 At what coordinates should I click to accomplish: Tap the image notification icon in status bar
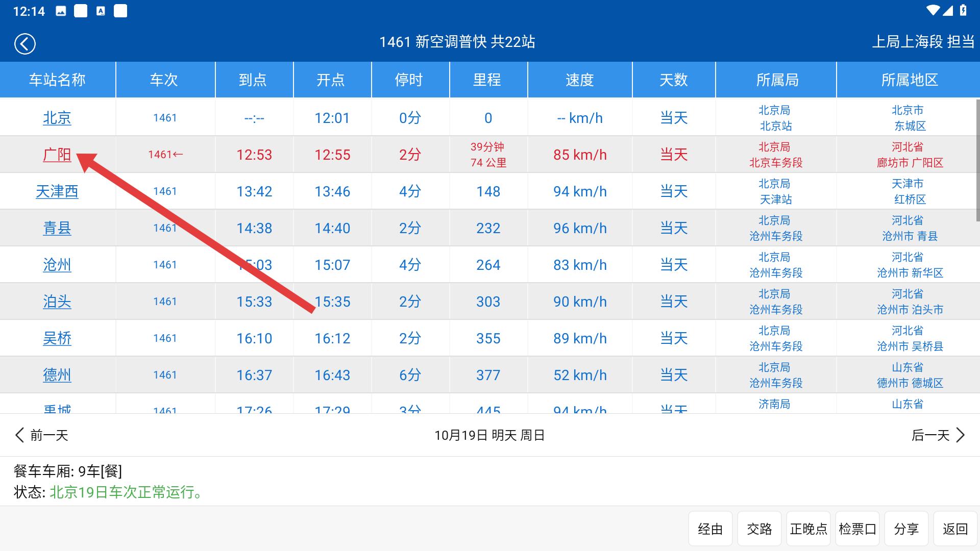tap(61, 11)
